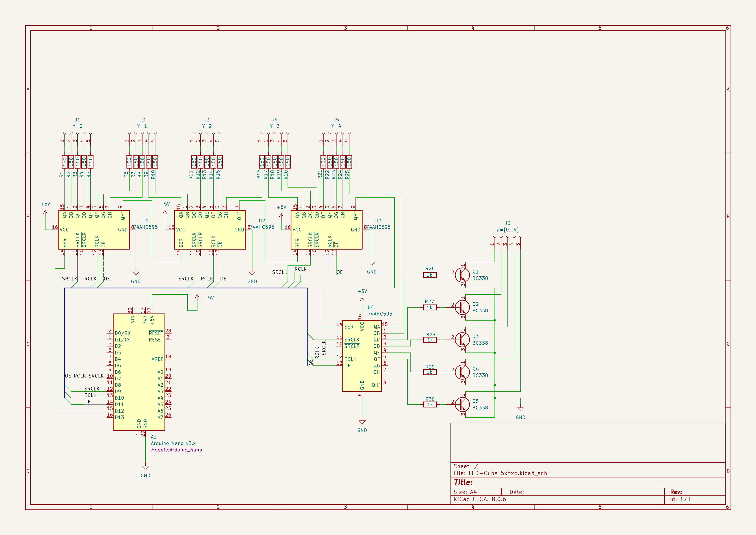This screenshot has width=756, height=535.
Task: Click the D12 pin label on Arduino
Action: click(x=119, y=411)
